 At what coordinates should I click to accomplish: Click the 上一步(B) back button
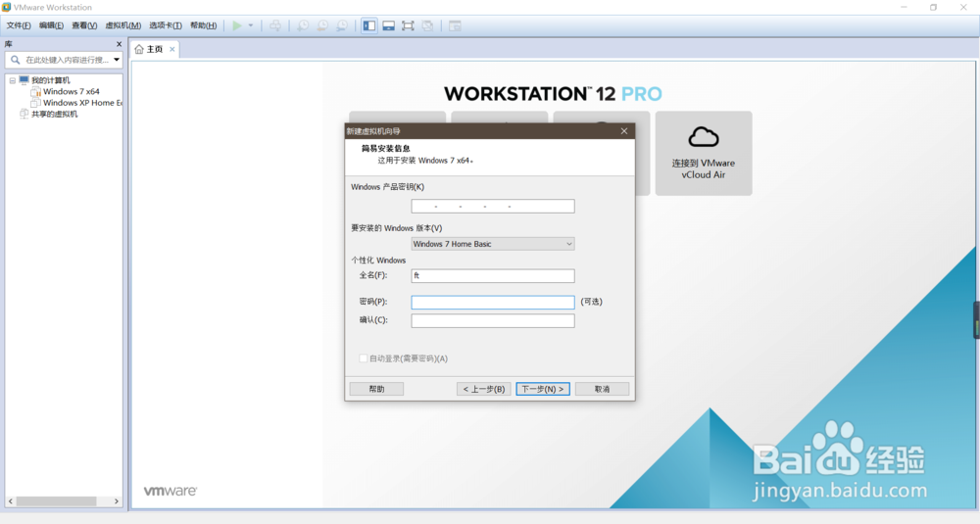pyautogui.click(x=484, y=389)
